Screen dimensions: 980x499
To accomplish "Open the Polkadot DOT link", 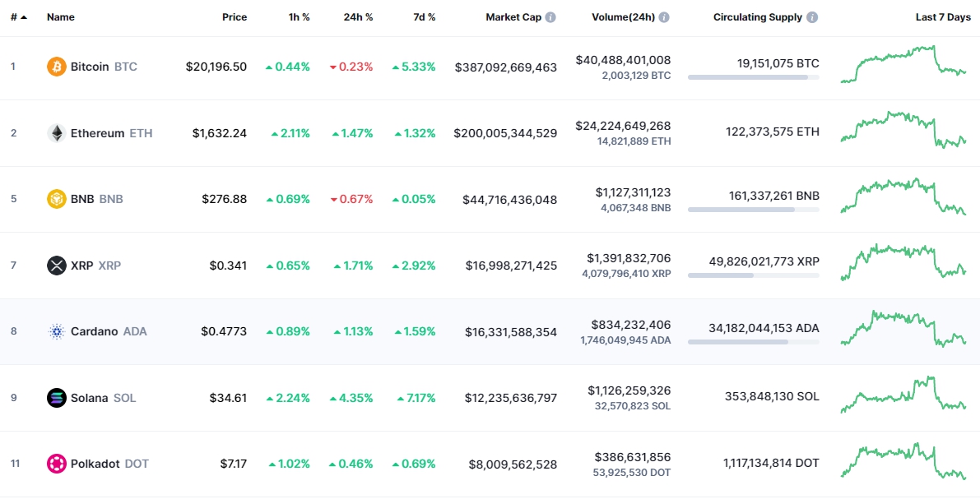I will click(x=109, y=464).
